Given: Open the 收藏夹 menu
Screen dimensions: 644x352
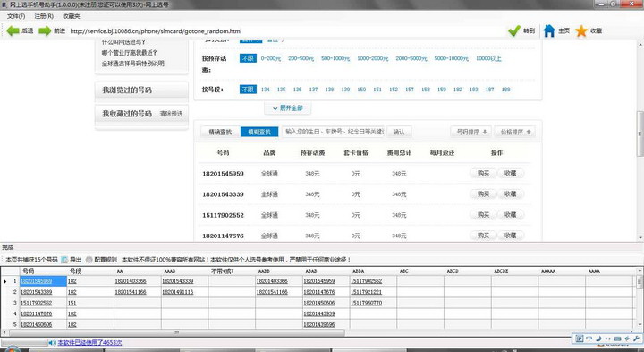Looking at the screenshot, I should pos(72,16).
